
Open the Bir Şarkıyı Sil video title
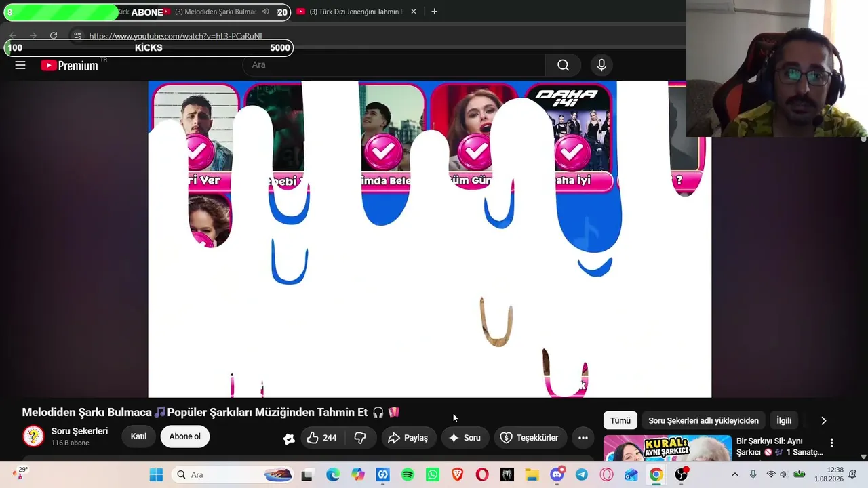pyautogui.click(x=779, y=447)
